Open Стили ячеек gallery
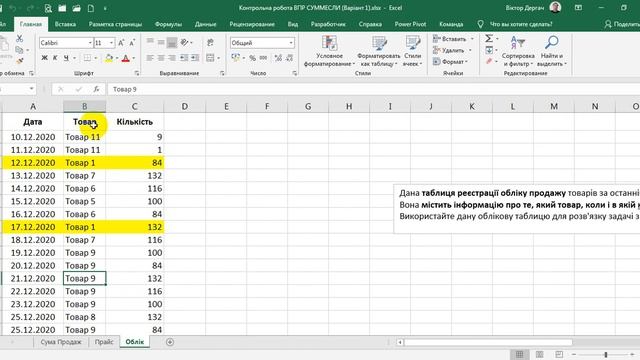Viewport: 640px width, 360px height. pos(413,51)
